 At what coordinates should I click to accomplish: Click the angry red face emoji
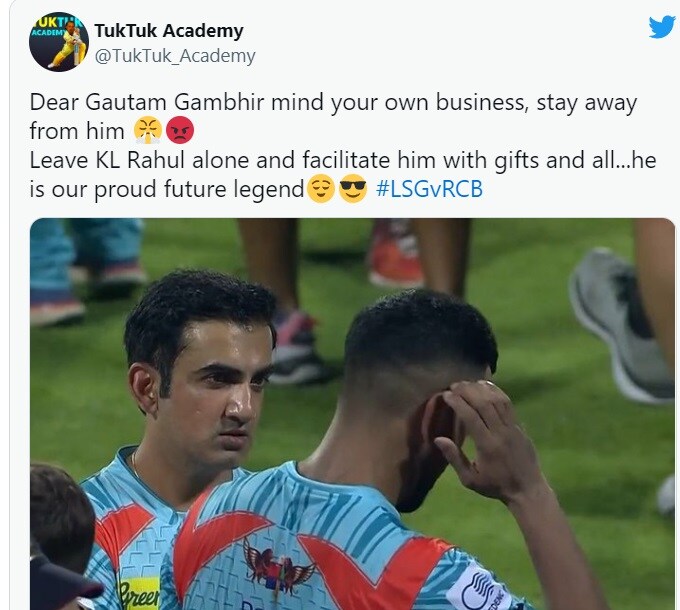[x=180, y=130]
